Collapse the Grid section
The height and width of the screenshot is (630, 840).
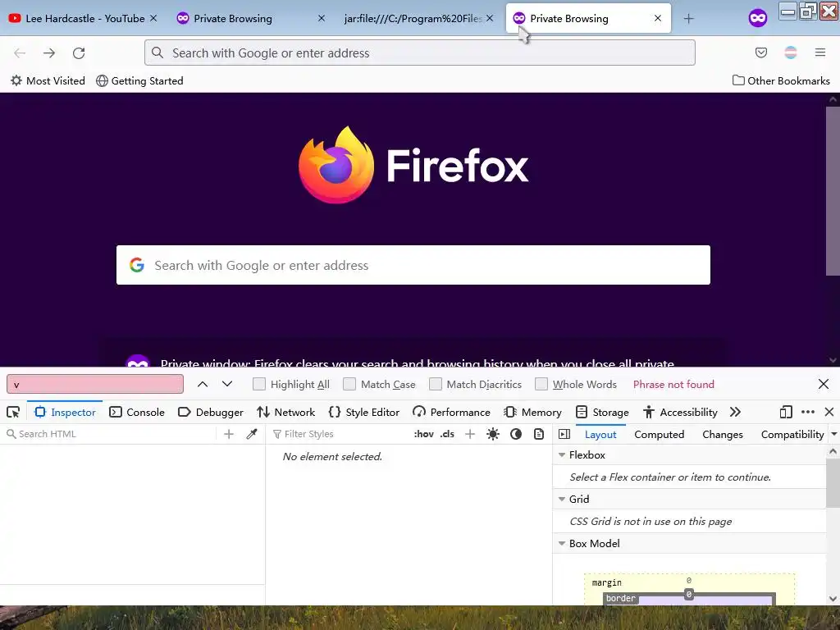coord(562,499)
